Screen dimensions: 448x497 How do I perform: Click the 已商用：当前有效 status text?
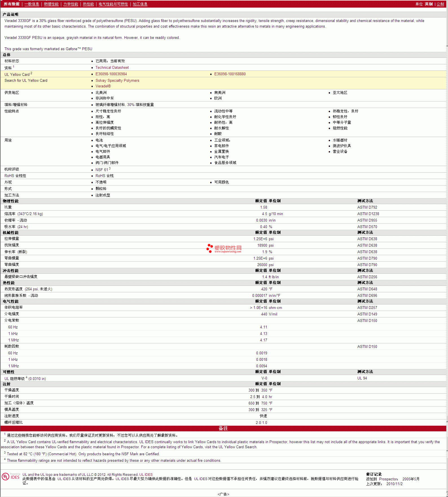click(x=110, y=61)
